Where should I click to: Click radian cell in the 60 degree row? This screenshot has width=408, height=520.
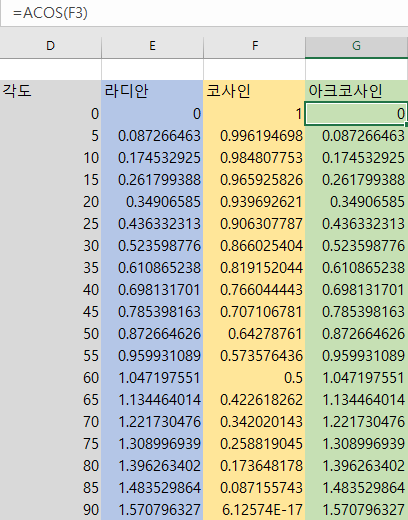click(152, 378)
